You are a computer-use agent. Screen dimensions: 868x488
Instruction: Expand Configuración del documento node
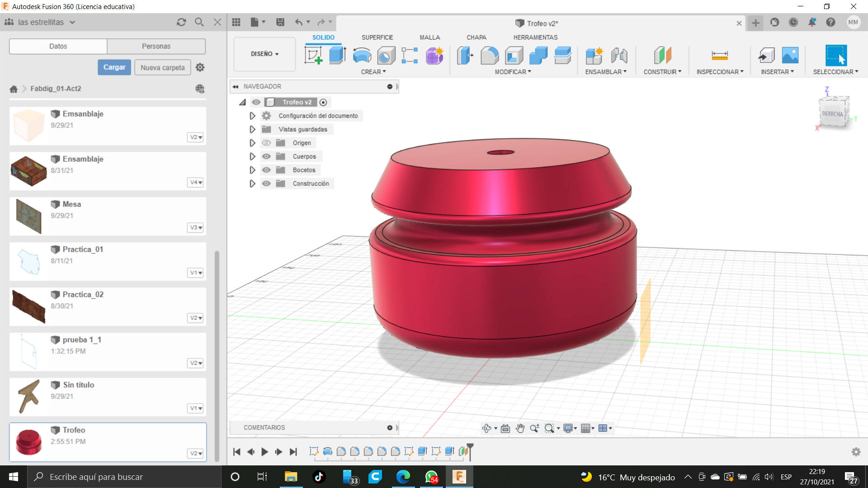252,116
